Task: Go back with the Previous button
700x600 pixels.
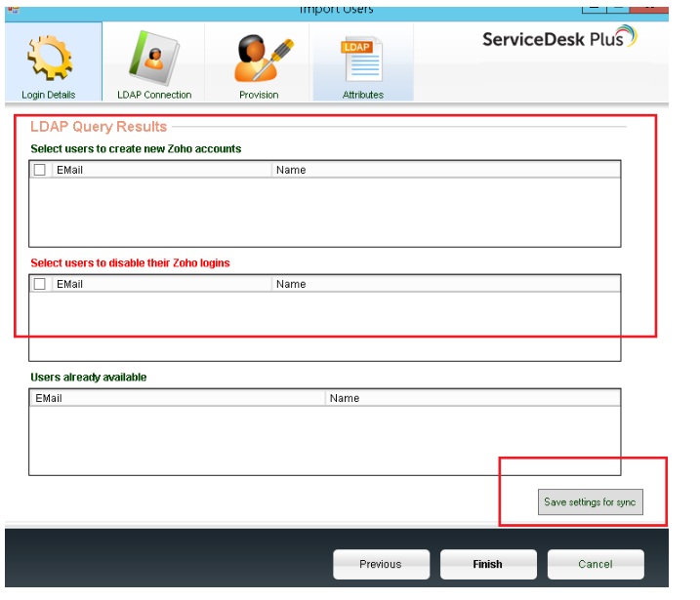Action: (381, 564)
